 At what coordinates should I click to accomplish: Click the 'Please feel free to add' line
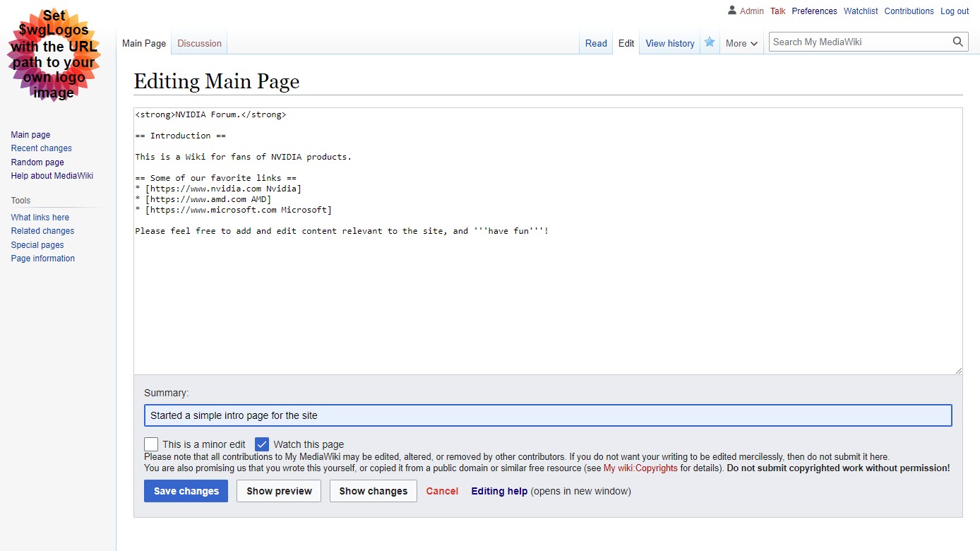[x=342, y=231]
